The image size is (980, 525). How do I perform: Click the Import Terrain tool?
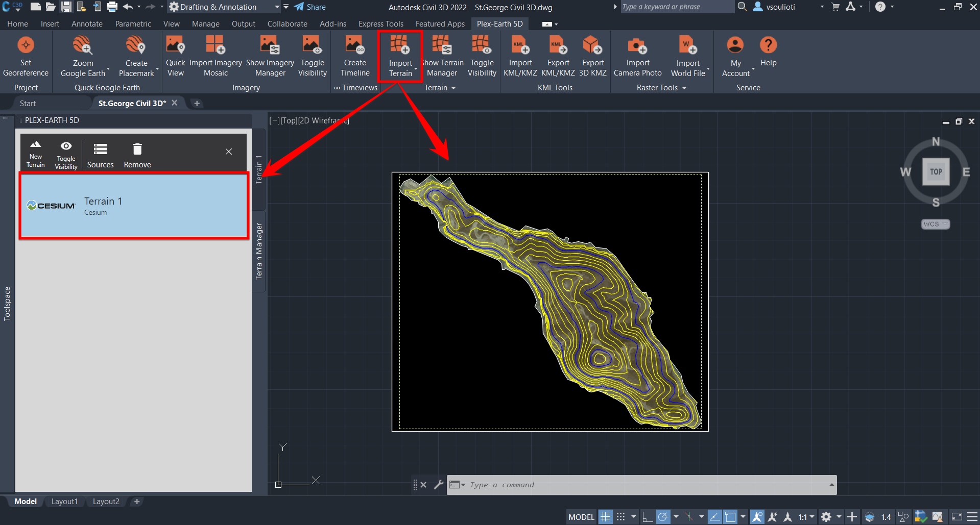point(400,56)
